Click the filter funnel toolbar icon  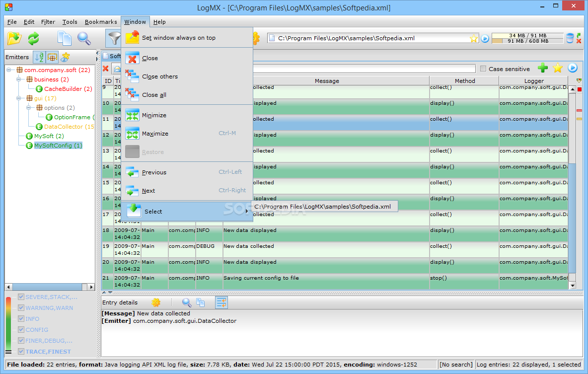click(114, 38)
